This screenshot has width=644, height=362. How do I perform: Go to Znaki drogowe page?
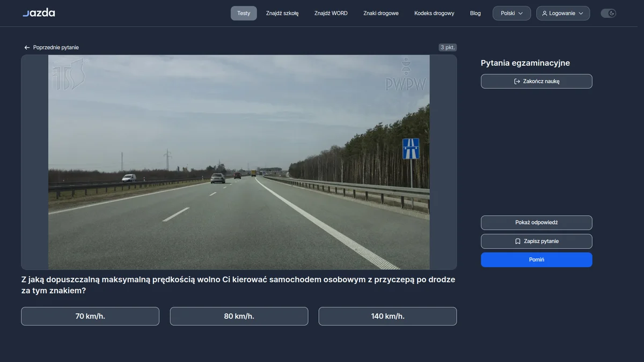pos(381,13)
